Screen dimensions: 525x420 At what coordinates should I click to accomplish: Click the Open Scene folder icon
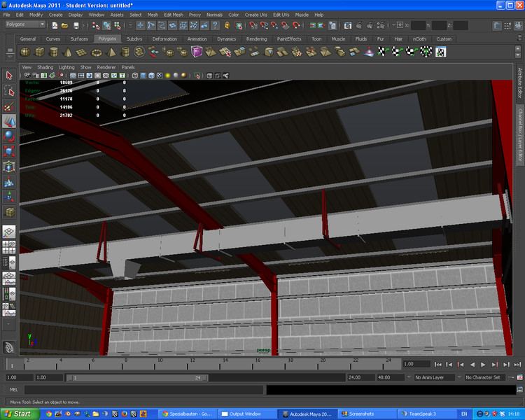(x=65, y=25)
